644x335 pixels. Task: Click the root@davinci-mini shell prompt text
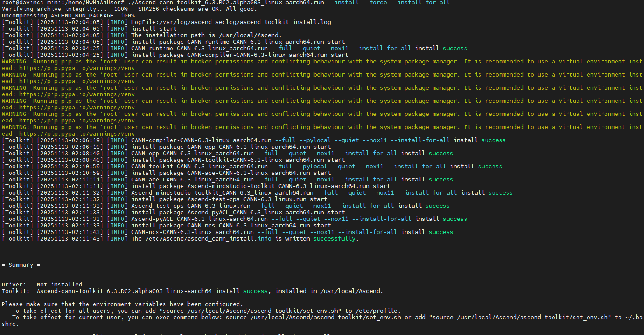point(63,3)
